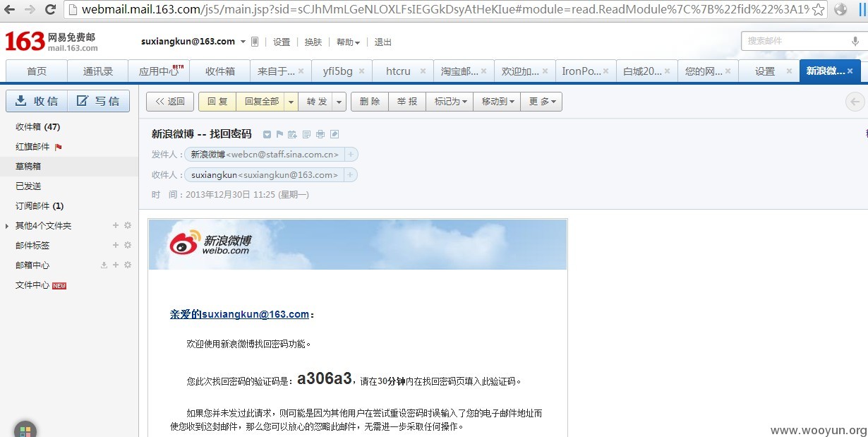Viewport: 868px width, 437px height.
Task: Click plus icon next to 其他4个文件夹
Action: pos(116,225)
